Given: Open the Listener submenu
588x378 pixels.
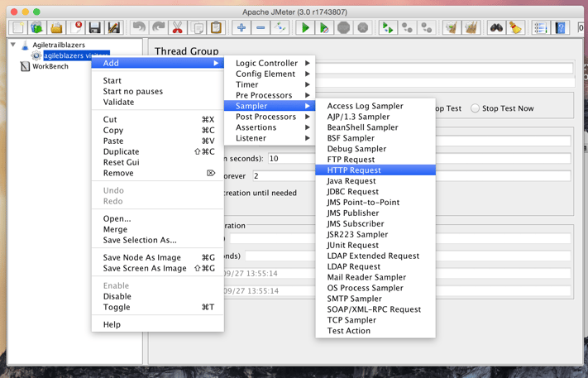Looking at the screenshot, I should click(x=270, y=138).
